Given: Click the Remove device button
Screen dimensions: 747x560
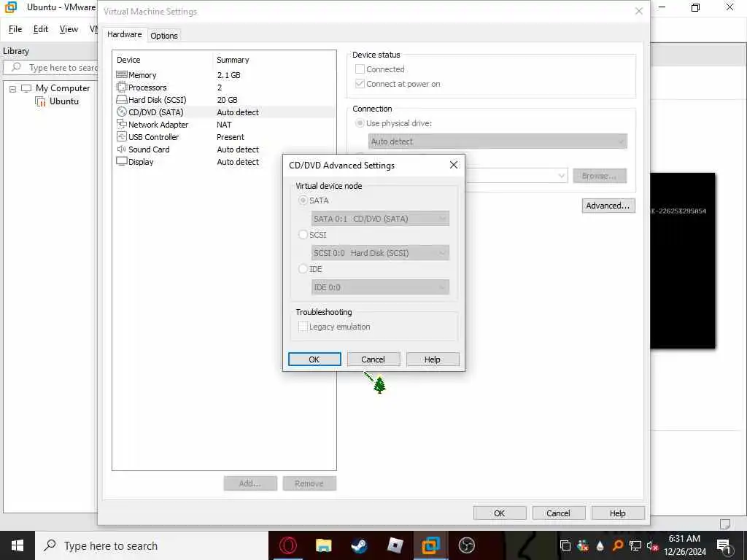Looking at the screenshot, I should pyautogui.click(x=309, y=483).
